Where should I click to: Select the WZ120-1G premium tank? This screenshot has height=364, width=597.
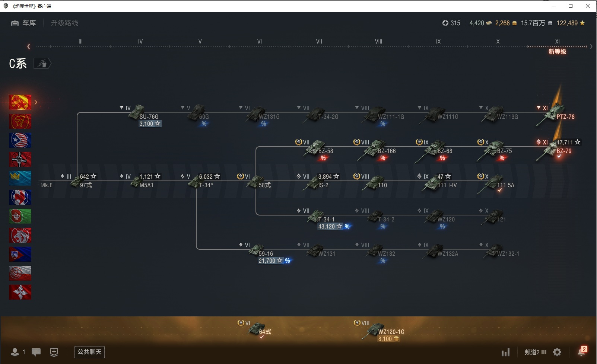pyautogui.click(x=379, y=331)
